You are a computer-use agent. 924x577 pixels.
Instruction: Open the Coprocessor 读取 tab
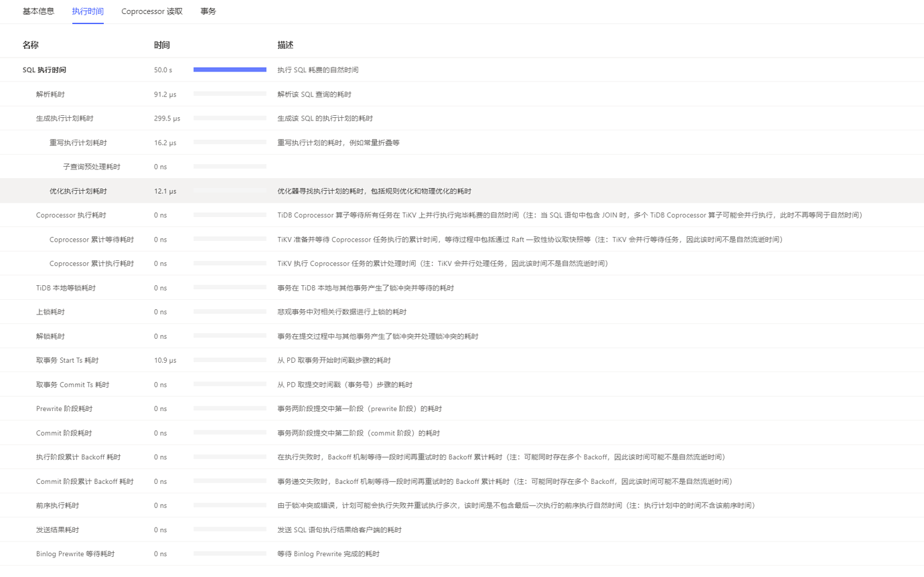coord(152,11)
